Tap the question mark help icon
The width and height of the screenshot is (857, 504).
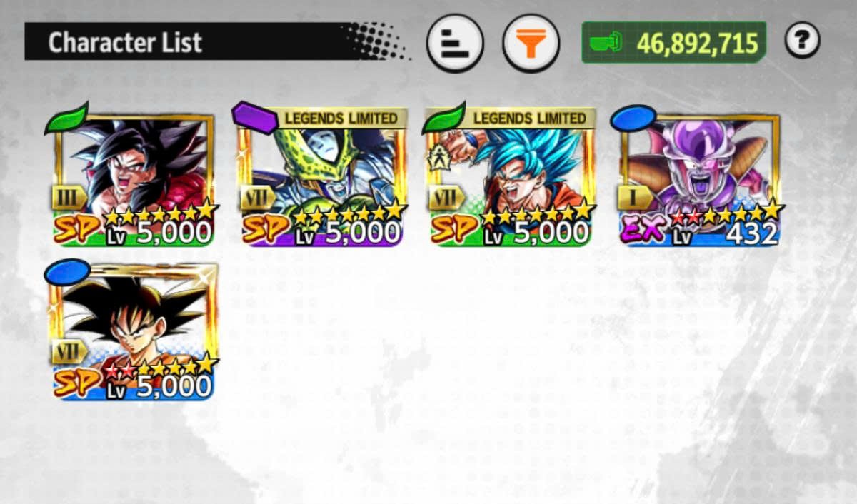point(802,41)
